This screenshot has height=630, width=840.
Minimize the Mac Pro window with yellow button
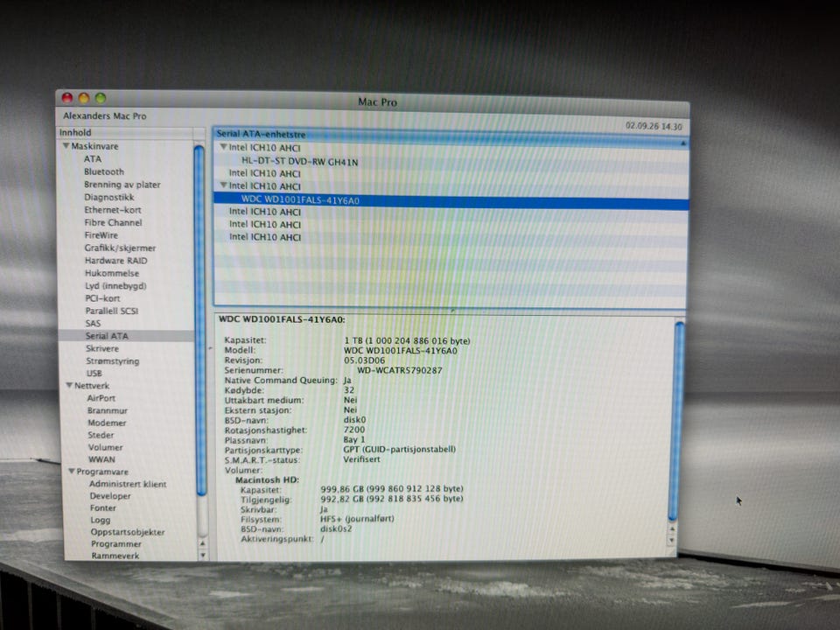point(84,98)
